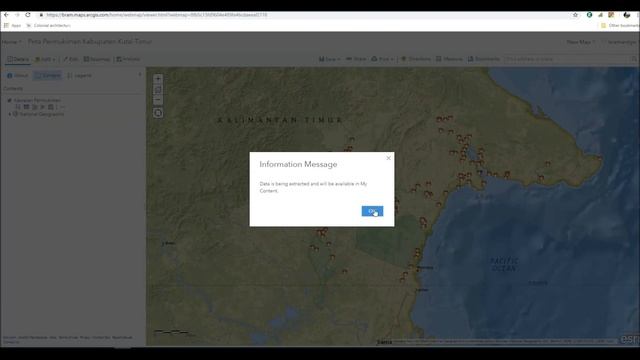Open Other bookmarks folder
The image size is (640, 360).
620,25
